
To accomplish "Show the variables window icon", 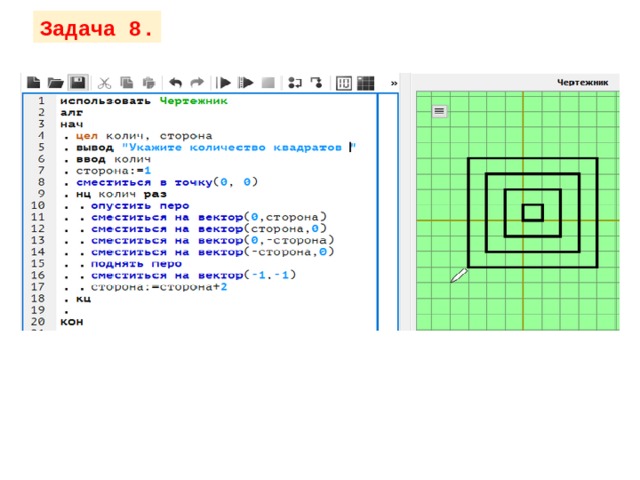I will point(344,83).
